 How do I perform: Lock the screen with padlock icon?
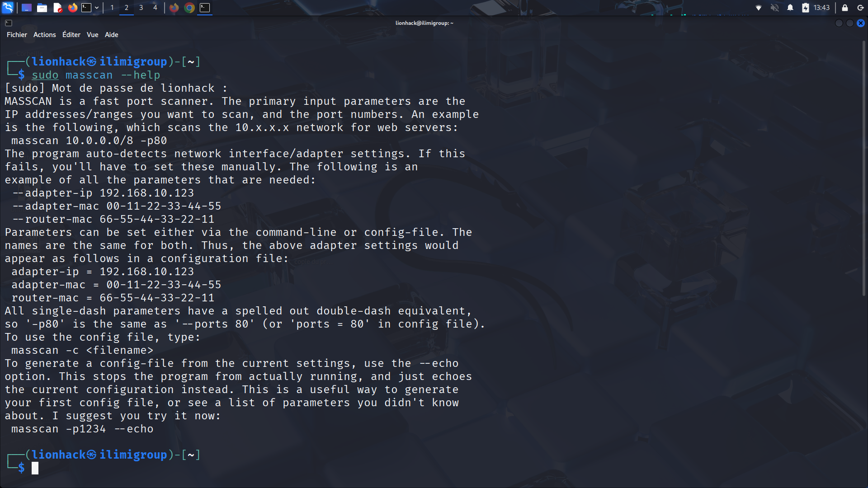(844, 8)
